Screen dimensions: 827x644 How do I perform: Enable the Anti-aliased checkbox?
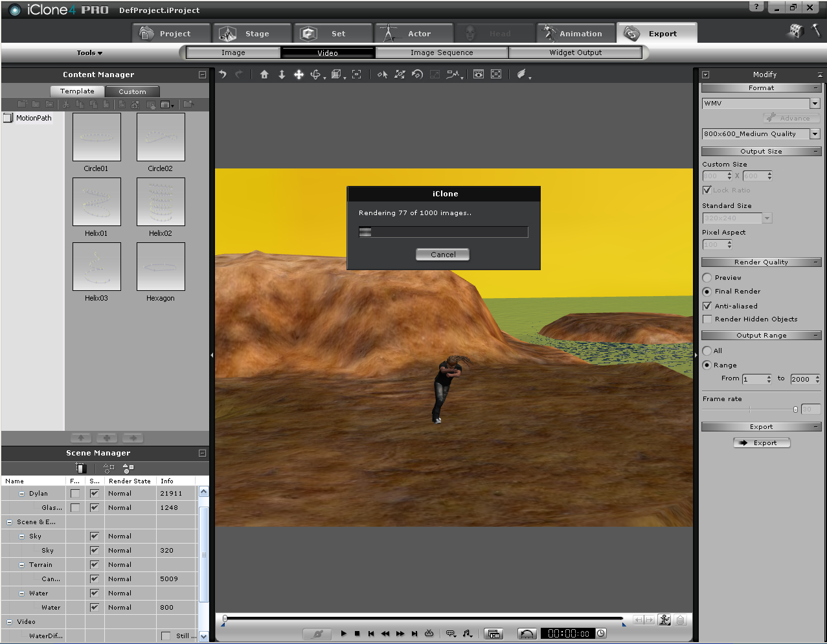[707, 306]
